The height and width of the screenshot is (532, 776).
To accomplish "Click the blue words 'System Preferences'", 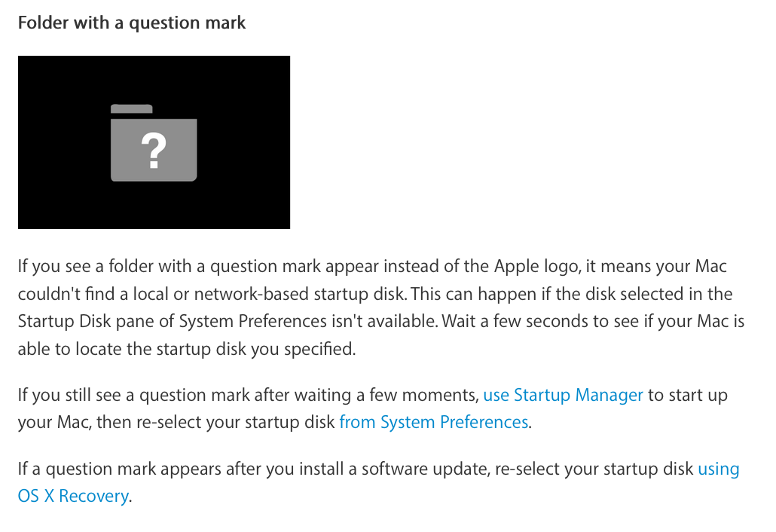I will point(454,422).
